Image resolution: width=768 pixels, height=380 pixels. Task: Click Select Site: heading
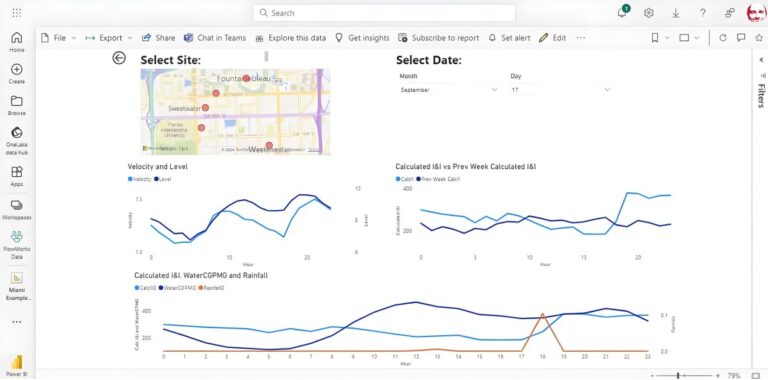click(x=170, y=60)
